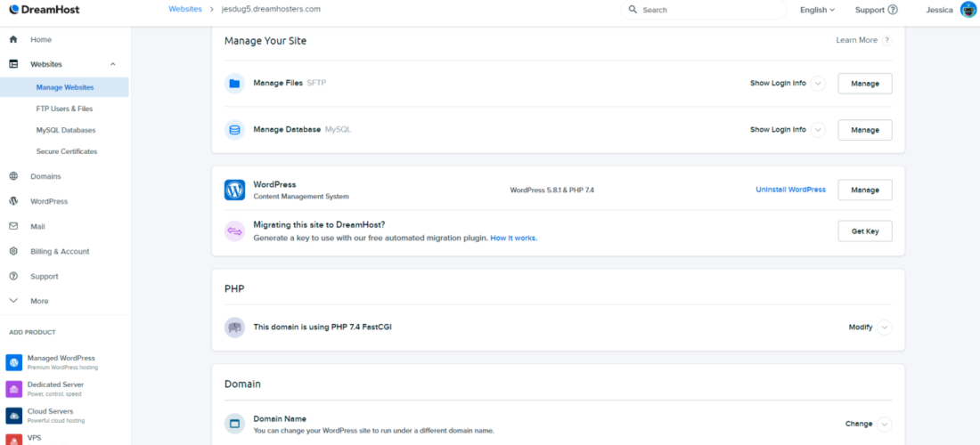This screenshot has height=445, width=980.
Task: Click the blue WordPress logo tile
Action: tap(234, 190)
